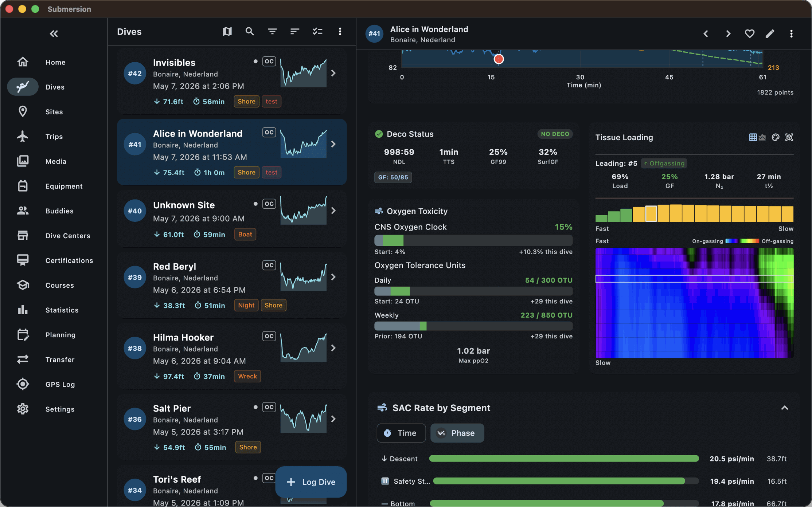Open Salt Pier dive via its chevron
Viewport: 812px width, 507px height.
(x=333, y=419)
